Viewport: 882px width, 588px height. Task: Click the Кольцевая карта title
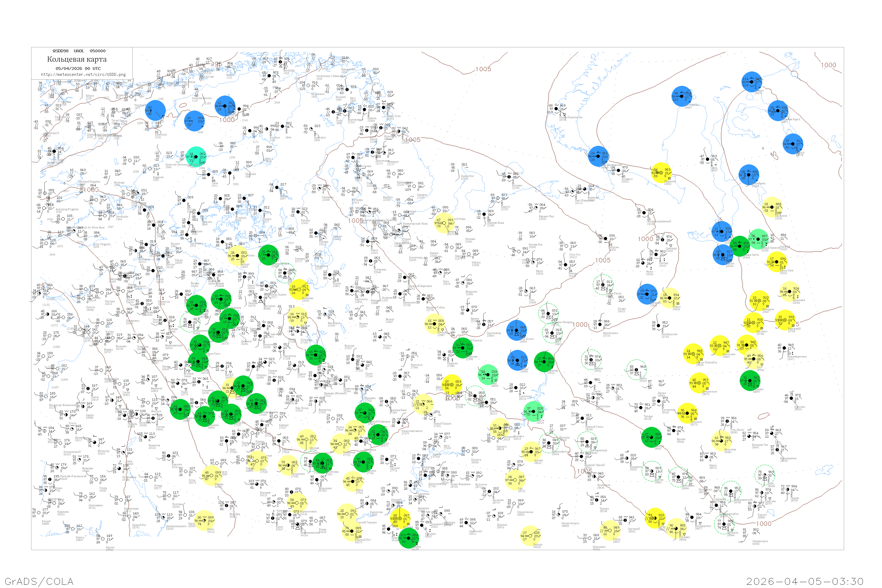coord(77,59)
